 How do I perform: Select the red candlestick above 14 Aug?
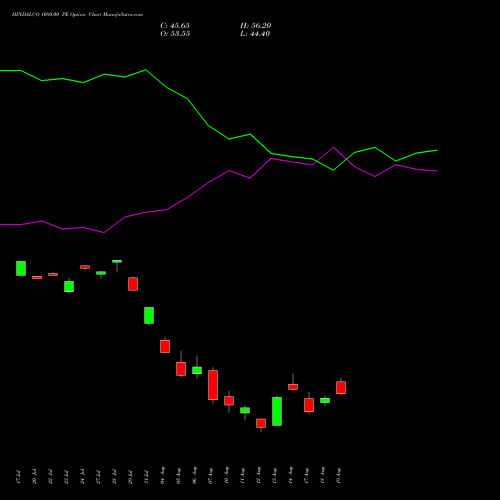point(293,386)
